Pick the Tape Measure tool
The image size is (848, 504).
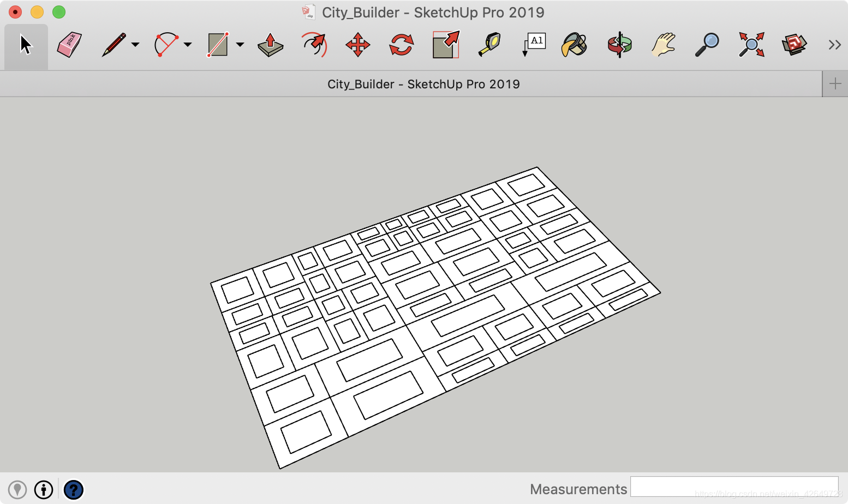click(489, 45)
